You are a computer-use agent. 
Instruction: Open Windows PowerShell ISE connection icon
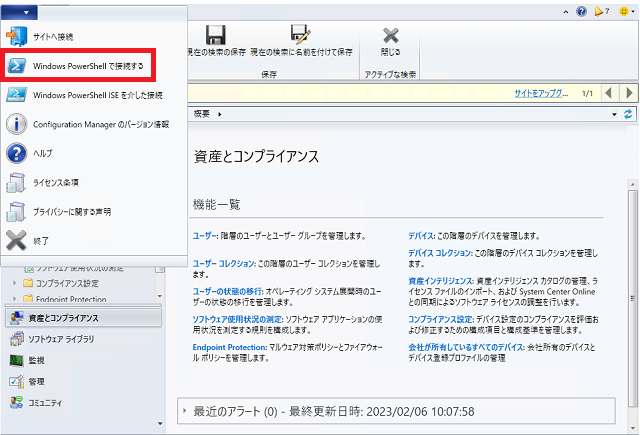point(17,95)
